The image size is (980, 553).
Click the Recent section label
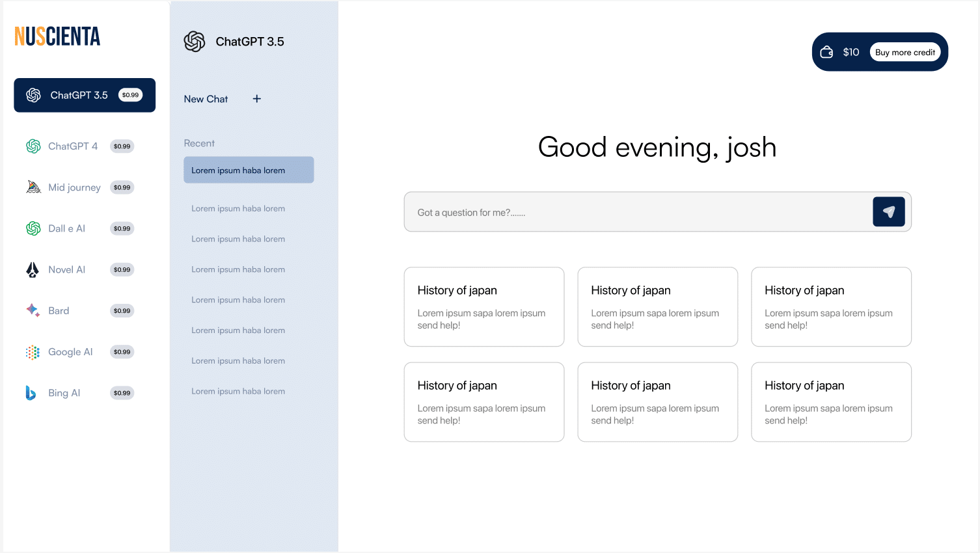[199, 143]
